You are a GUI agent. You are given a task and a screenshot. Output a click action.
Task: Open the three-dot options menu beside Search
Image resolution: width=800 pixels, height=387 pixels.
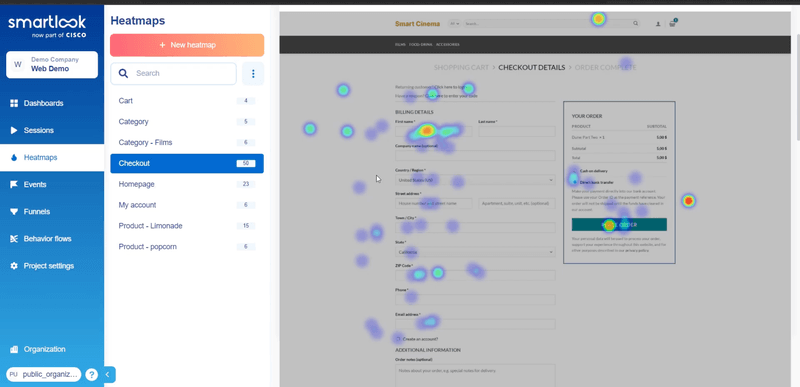click(x=253, y=74)
